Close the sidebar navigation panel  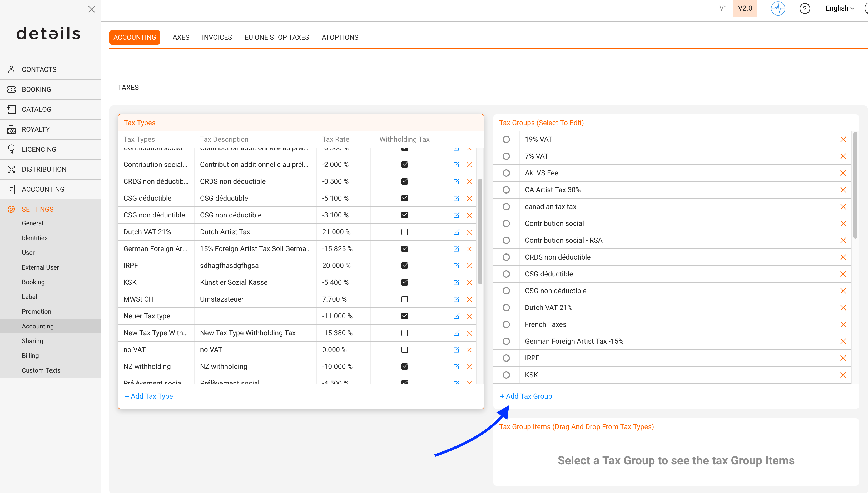click(92, 9)
